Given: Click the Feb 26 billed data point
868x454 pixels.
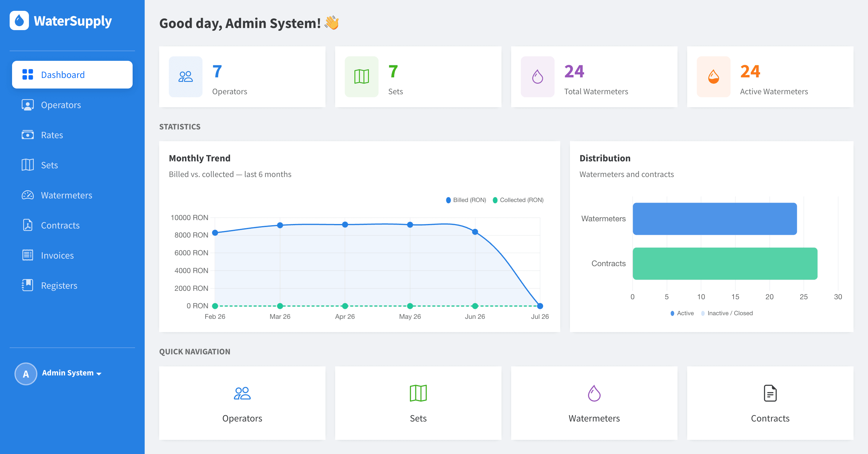Looking at the screenshot, I should [215, 232].
